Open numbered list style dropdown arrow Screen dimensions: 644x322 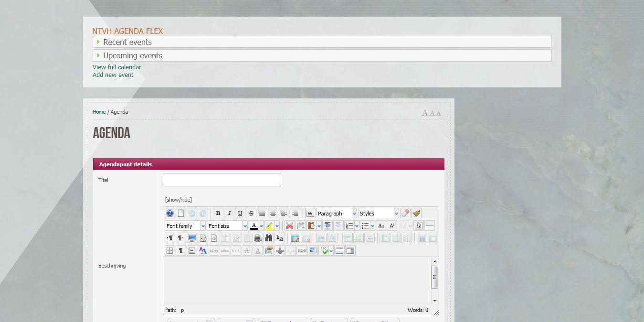click(357, 226)
